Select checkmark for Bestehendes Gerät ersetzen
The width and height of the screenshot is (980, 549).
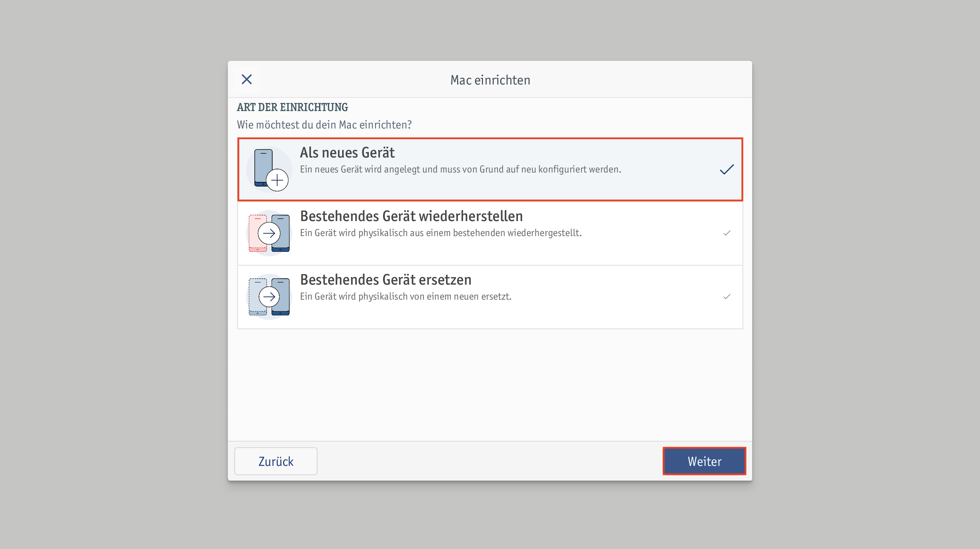727,297
